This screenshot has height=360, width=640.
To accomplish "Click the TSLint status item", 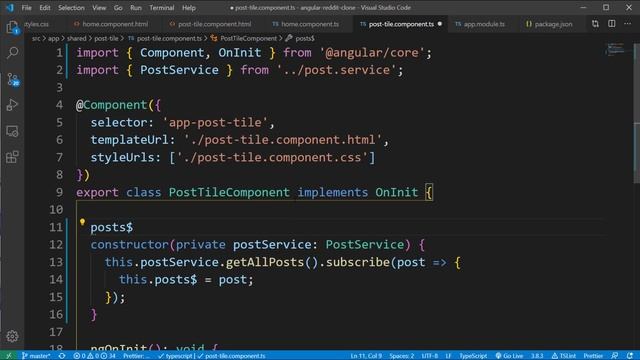I will tap(564, 356).
